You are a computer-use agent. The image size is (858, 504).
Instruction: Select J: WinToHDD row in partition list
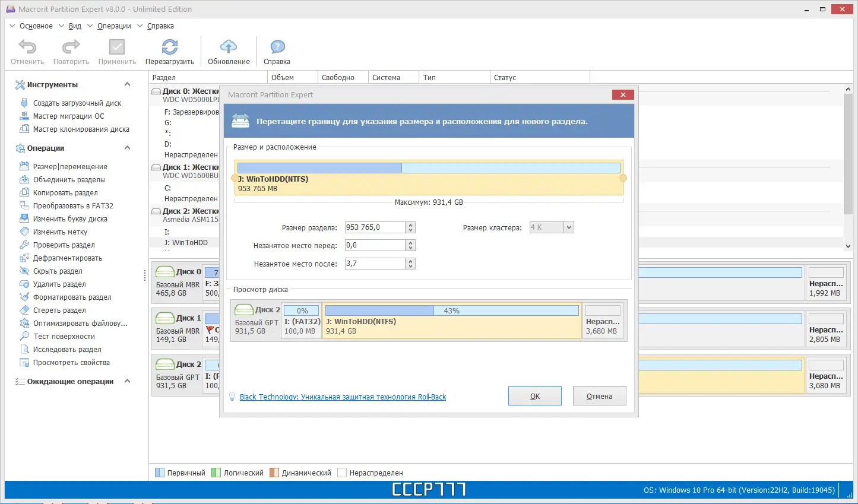click(185, 243)
